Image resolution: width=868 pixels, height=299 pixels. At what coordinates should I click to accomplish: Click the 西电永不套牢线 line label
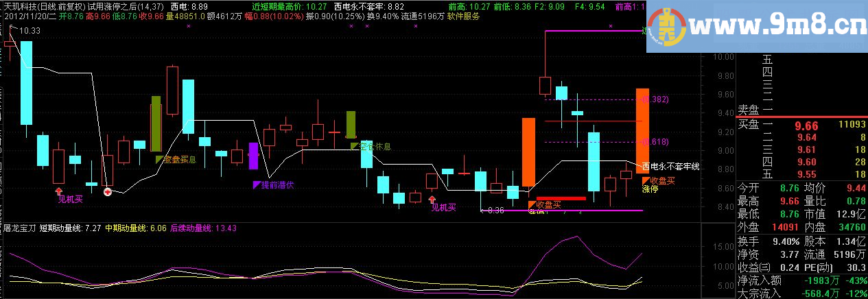pyautogui.click(x=670, y=167)
